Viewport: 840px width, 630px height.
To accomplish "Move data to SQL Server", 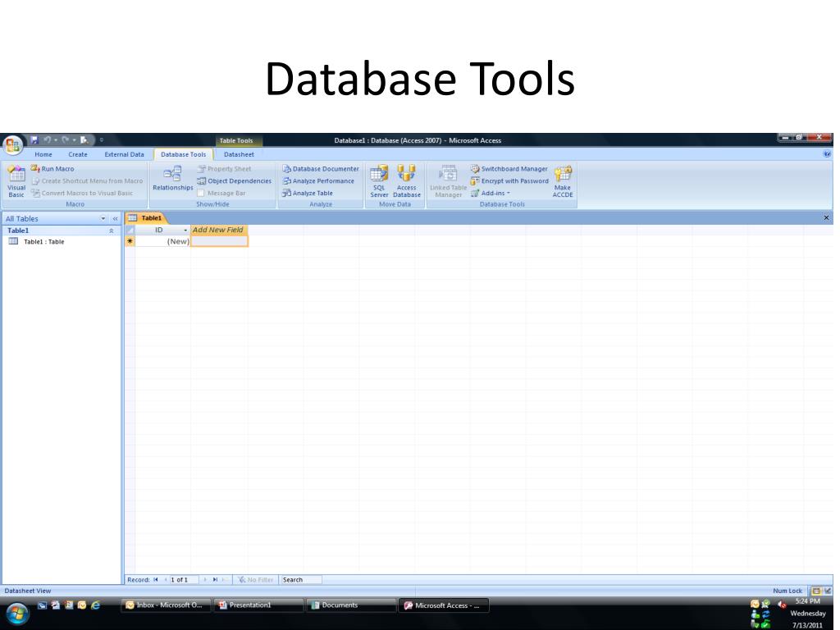I will click(x=379, y=181).
